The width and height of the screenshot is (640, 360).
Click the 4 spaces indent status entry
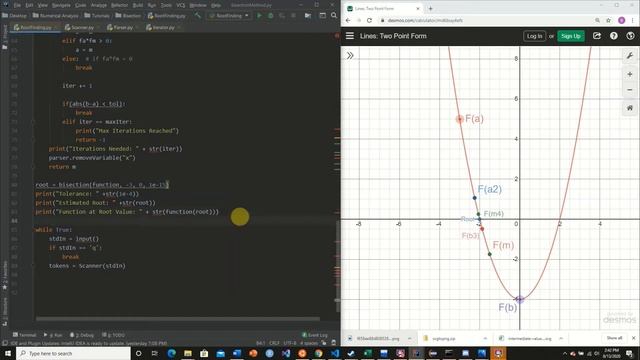coord(309,343)
